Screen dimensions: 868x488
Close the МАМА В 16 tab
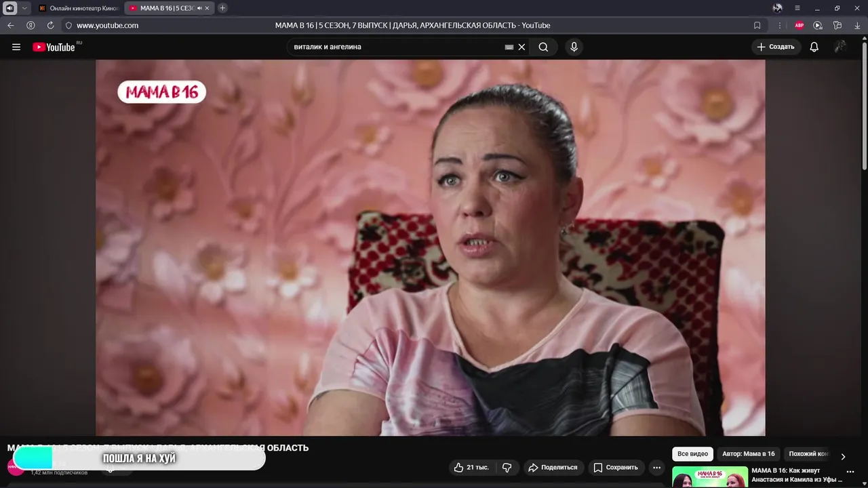208,8
